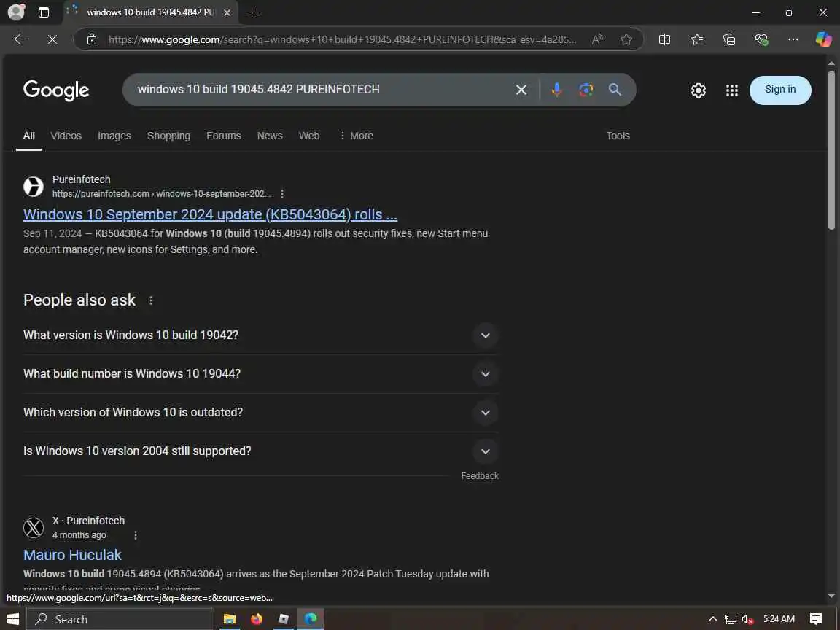Viewport: 840px width, 630px height.
Task: Open Roblox app on taskbar
Action: point(284,619)
